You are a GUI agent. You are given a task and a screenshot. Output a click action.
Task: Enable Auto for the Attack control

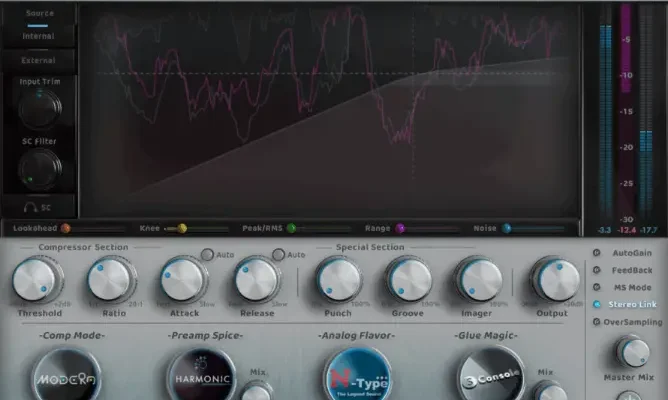click(207, 255)
